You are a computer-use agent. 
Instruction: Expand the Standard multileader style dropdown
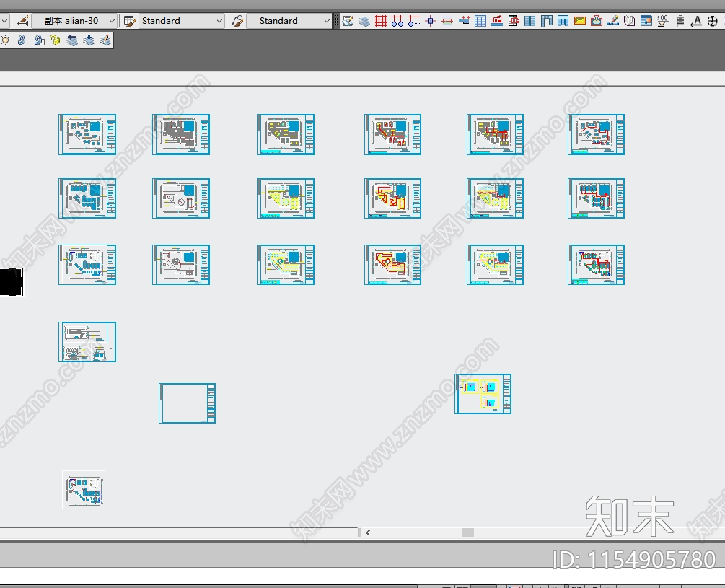click(x=327, y=21)
